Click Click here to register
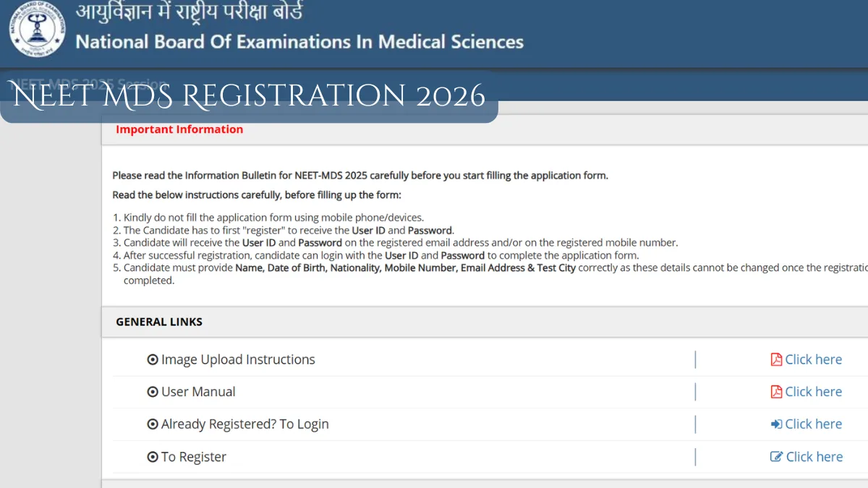The width and height of the screenshot is (868, 488). point(813,456)
